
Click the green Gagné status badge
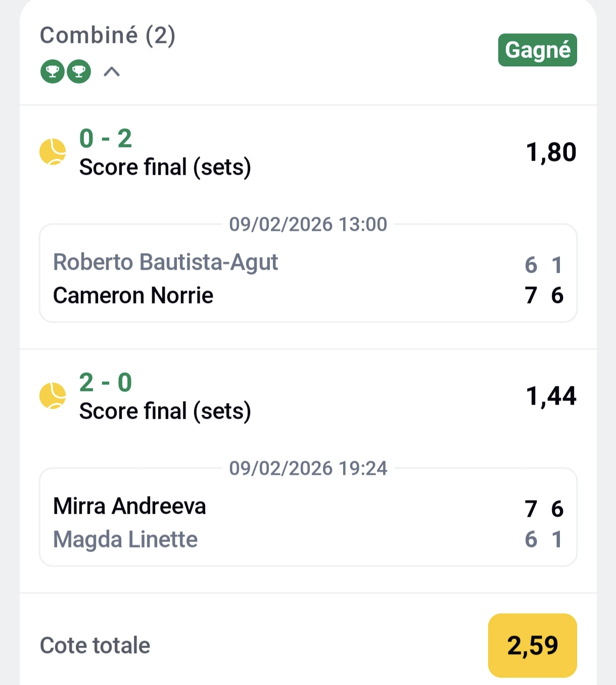point(537,50)
